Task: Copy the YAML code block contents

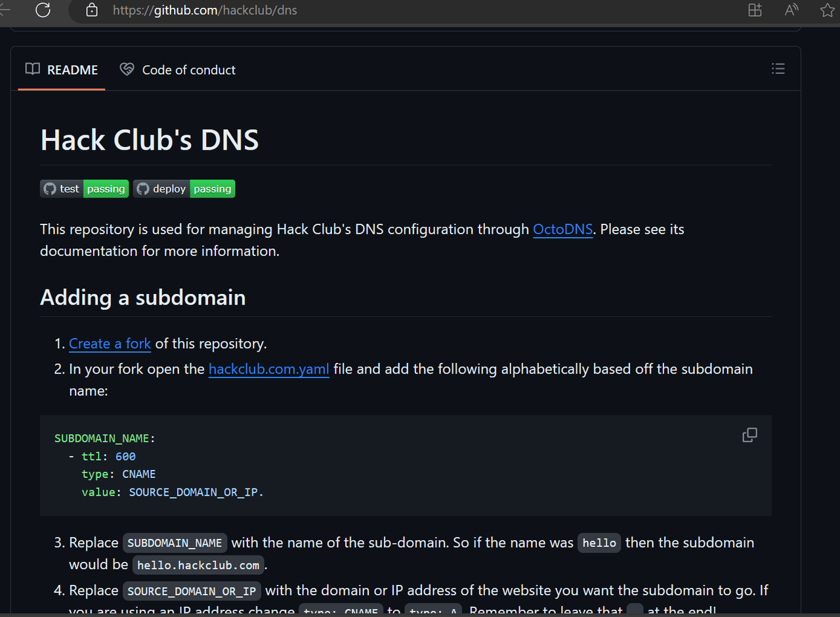Action: coord(749,435)
